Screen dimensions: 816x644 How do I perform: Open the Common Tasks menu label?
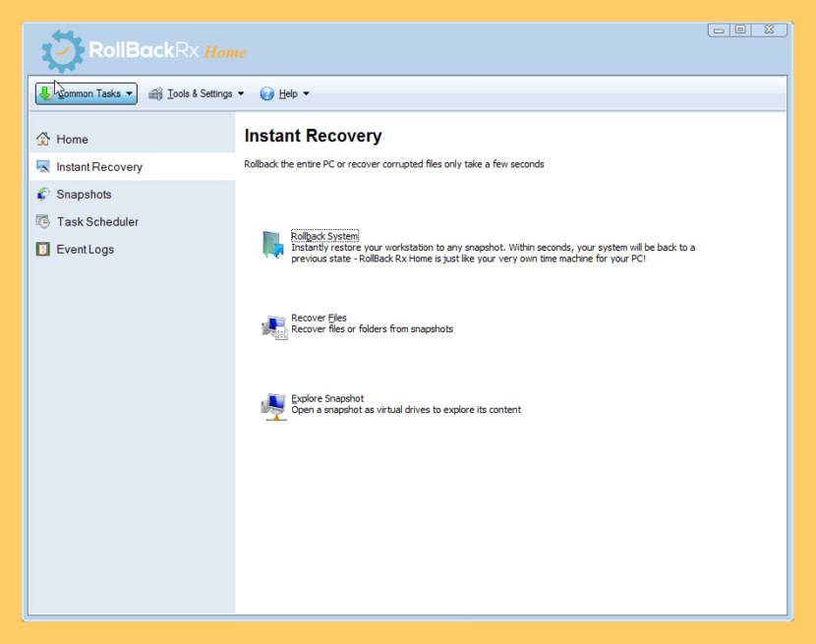click(x=89, y=94)
